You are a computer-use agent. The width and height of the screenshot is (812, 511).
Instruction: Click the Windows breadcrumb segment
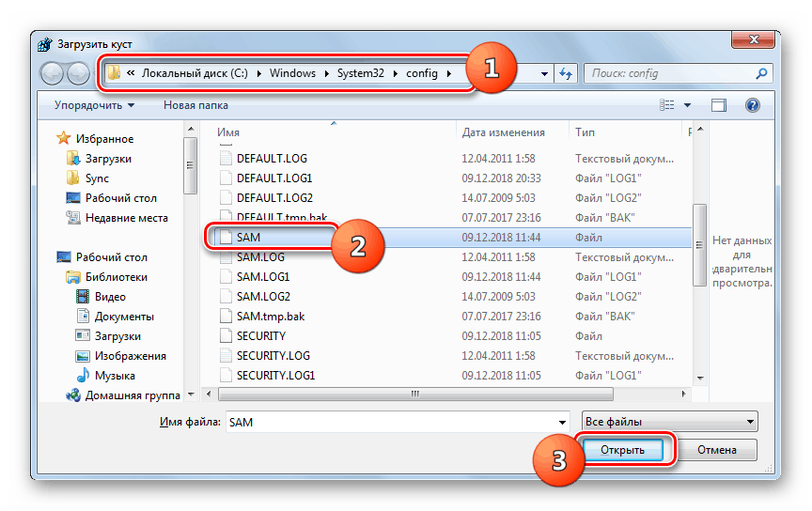coord(292,73)
